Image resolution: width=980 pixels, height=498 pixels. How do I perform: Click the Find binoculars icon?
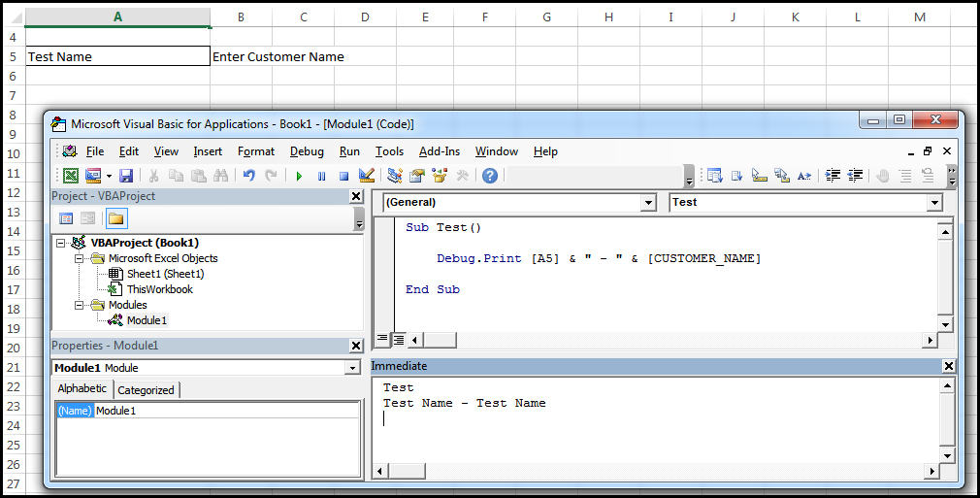coord(220,176)
